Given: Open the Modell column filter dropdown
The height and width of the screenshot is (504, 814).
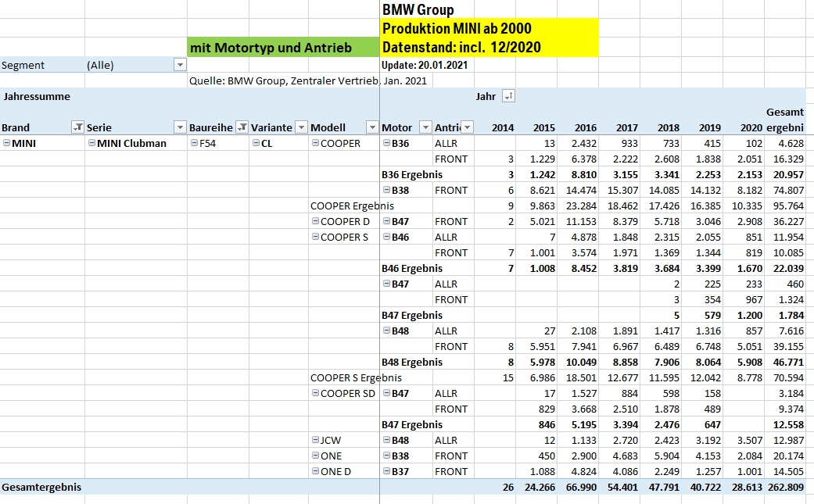Looking at the screenshot, I should tap(371, 127).
